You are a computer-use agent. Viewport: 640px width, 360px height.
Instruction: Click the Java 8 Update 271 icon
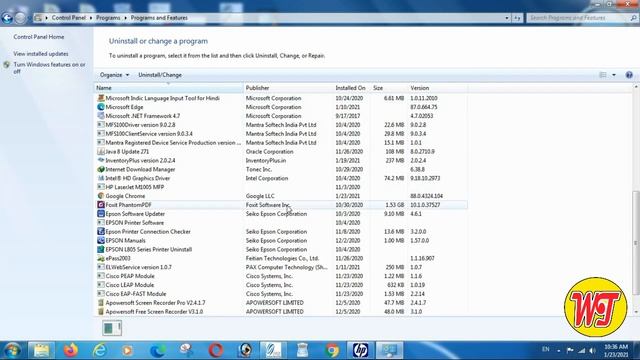coord(101,151)
